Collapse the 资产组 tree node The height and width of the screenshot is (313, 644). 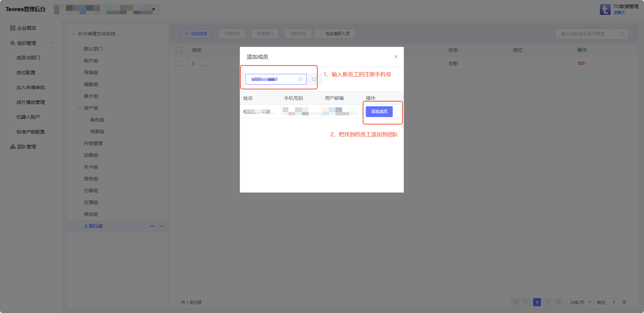click(x=80, y=108)
